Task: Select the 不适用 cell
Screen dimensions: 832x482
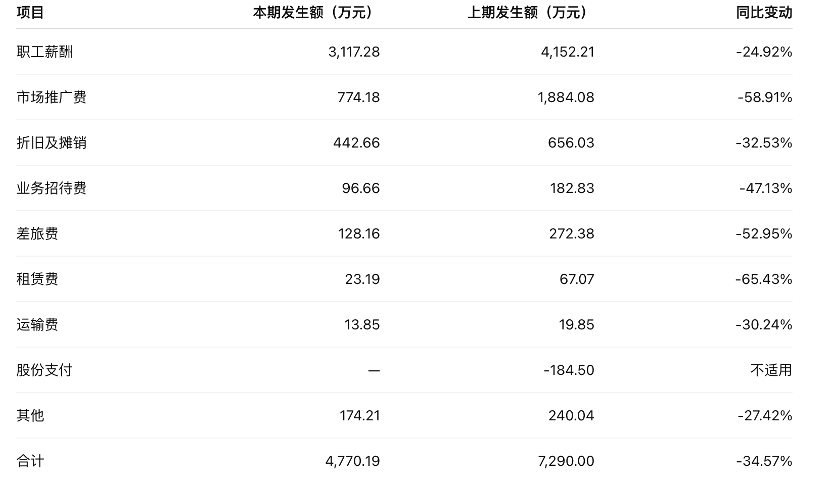Action: (x=771, y=370)
